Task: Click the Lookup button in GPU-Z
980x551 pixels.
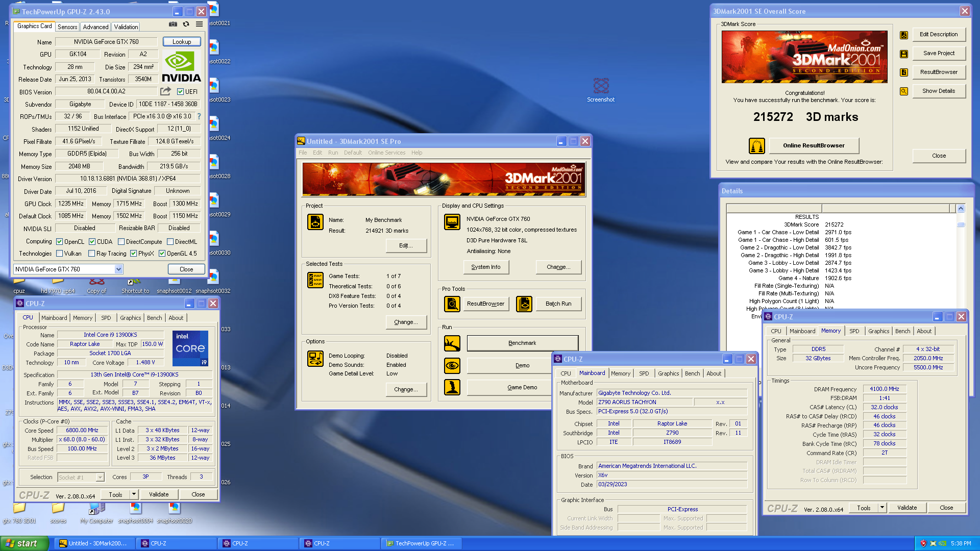Action: point(182,42)
